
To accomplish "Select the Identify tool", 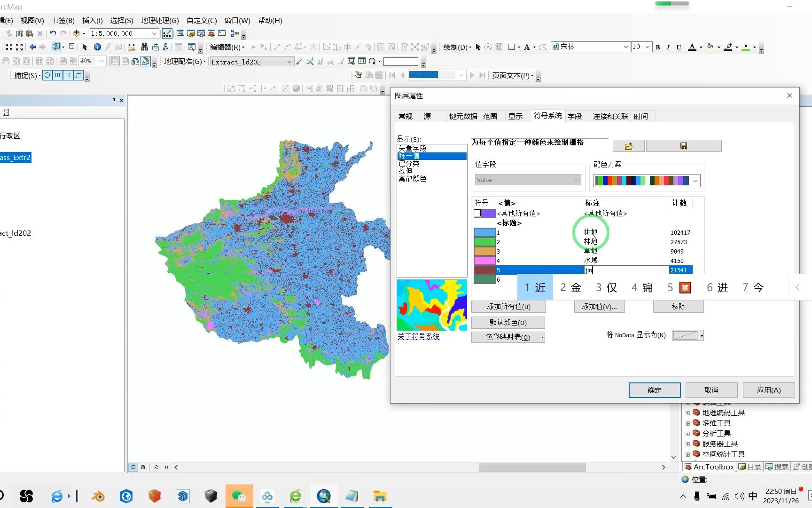I will [97, 47].
